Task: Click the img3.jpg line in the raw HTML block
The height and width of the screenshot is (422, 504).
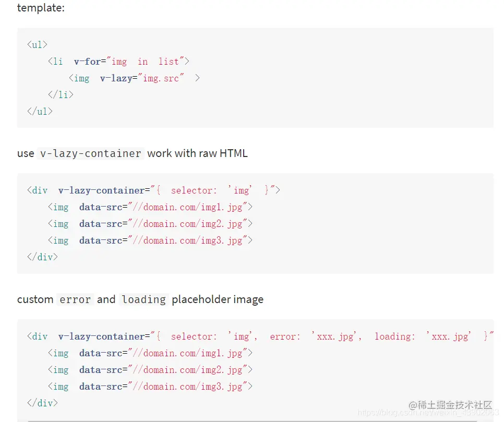Action: pos(150,240)
